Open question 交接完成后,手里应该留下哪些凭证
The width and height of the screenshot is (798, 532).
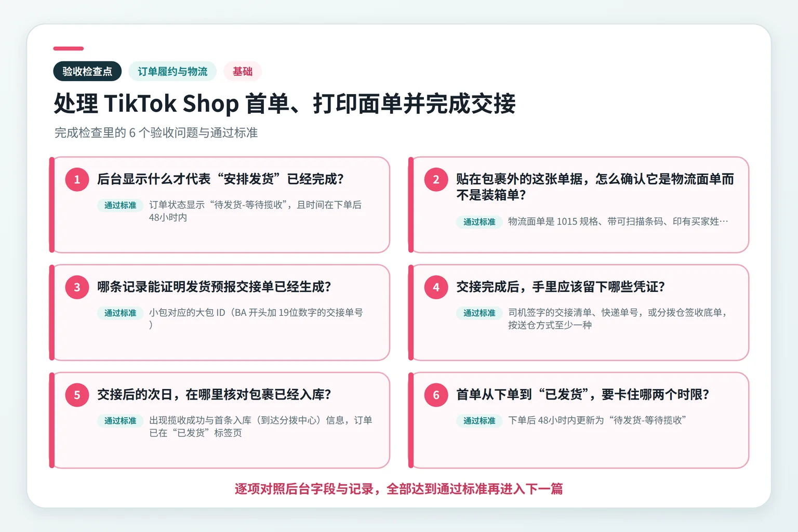point(561,287)
